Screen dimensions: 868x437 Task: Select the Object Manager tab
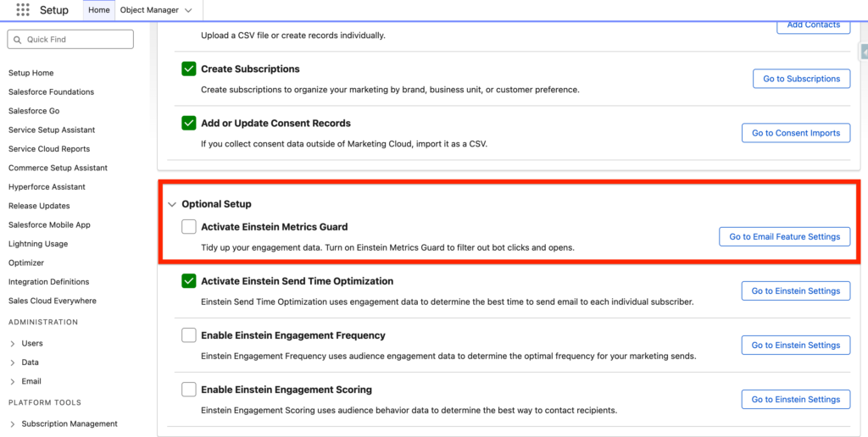(x=149, y=10)
